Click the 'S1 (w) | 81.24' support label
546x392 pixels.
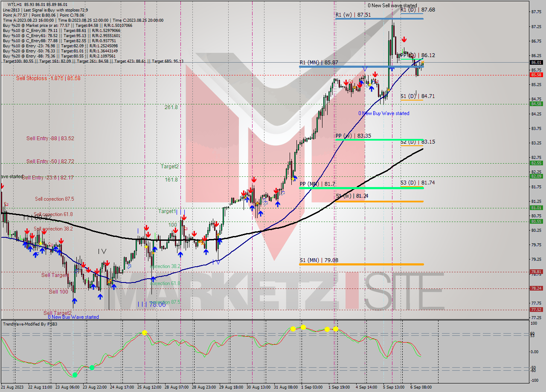tap(352, 196)
